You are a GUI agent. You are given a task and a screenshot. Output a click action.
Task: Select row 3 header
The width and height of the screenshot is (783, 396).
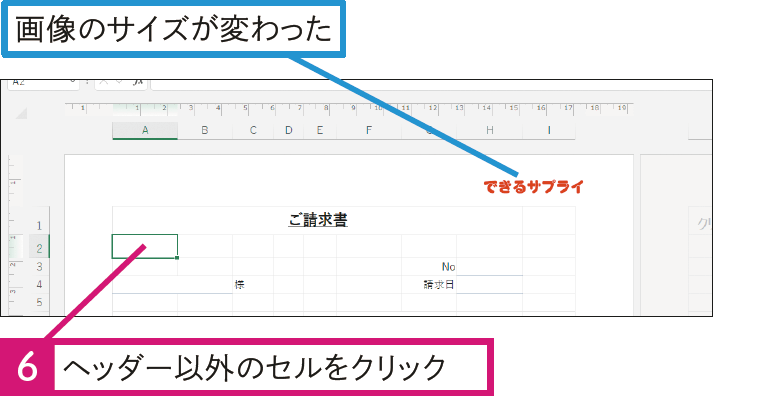tap(39, 267)
